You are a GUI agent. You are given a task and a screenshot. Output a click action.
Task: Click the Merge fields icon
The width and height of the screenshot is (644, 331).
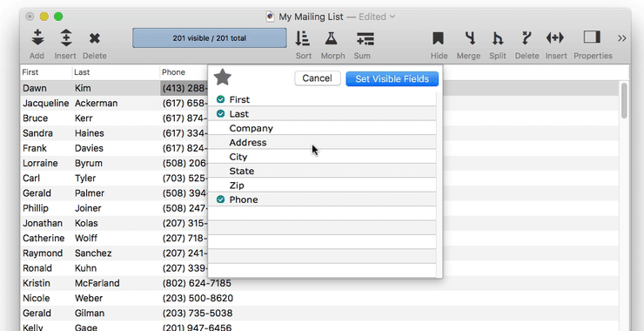coord(470,38)
